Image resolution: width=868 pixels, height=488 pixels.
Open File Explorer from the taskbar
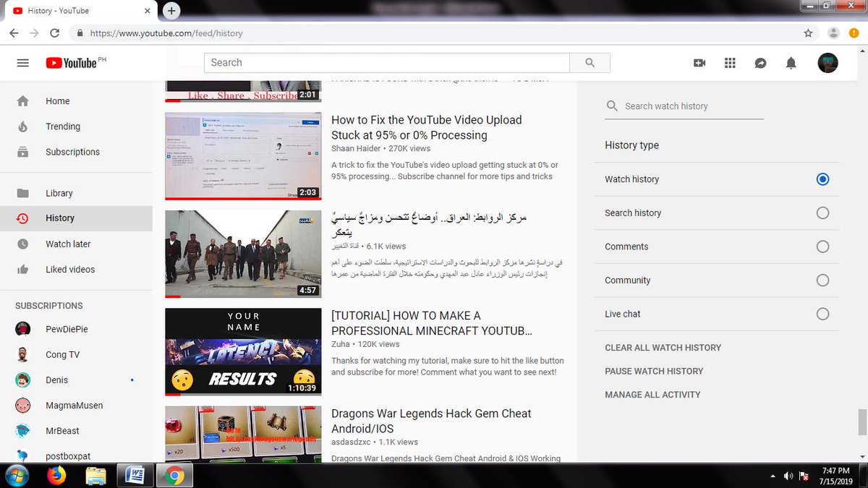pyautogui.click(x=95, y=476)
